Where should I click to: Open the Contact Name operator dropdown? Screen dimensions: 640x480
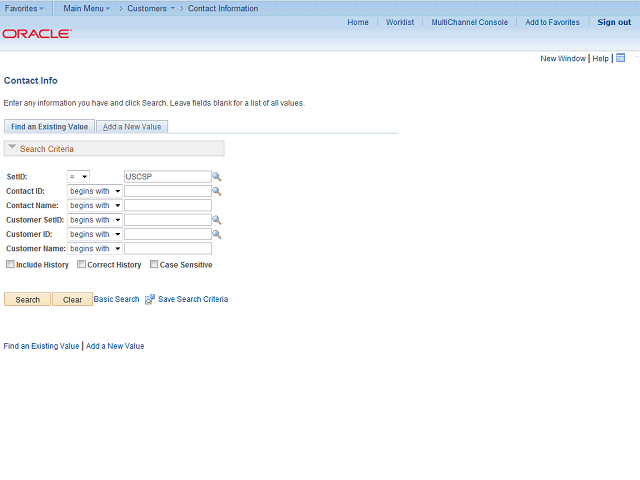click(95, 205)
